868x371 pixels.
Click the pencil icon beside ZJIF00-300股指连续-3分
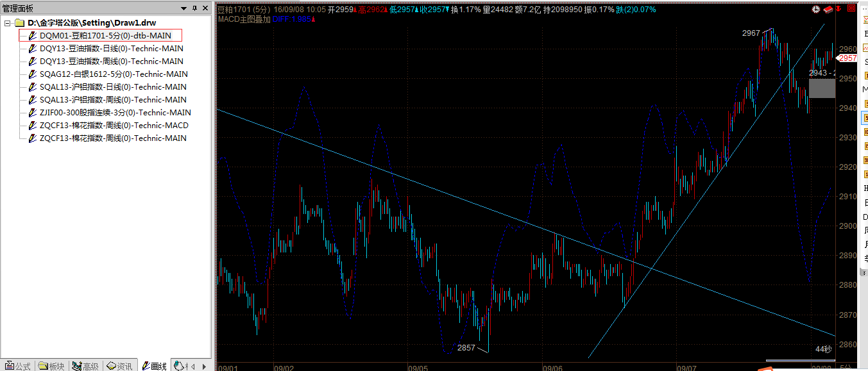tap(33, 113)
